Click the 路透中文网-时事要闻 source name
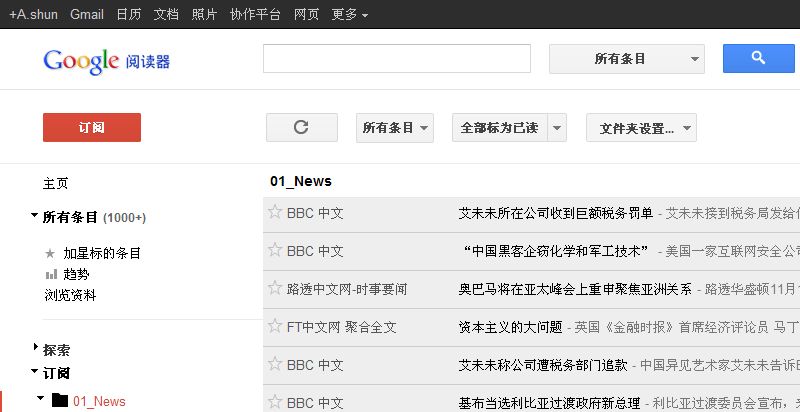 (x=347, y=289)
